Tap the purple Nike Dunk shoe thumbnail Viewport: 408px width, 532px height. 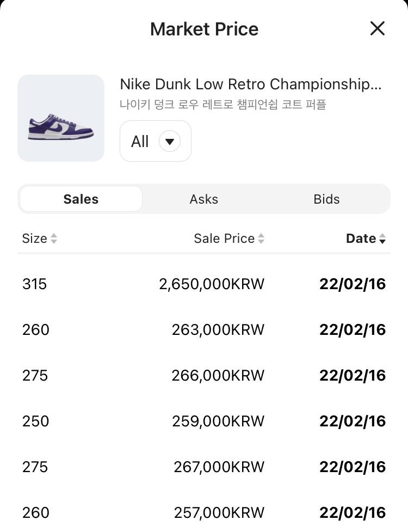(x=61, y=118)
